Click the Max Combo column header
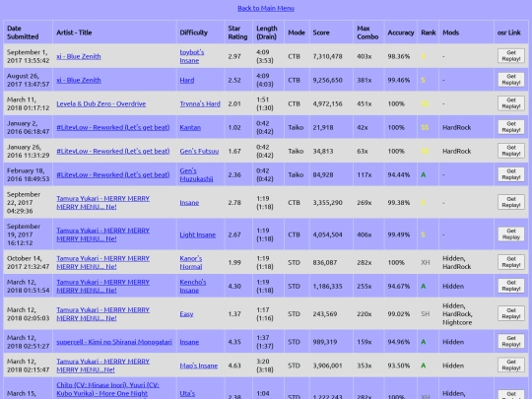Screen dimensions: 532x399 pos(368,33)
